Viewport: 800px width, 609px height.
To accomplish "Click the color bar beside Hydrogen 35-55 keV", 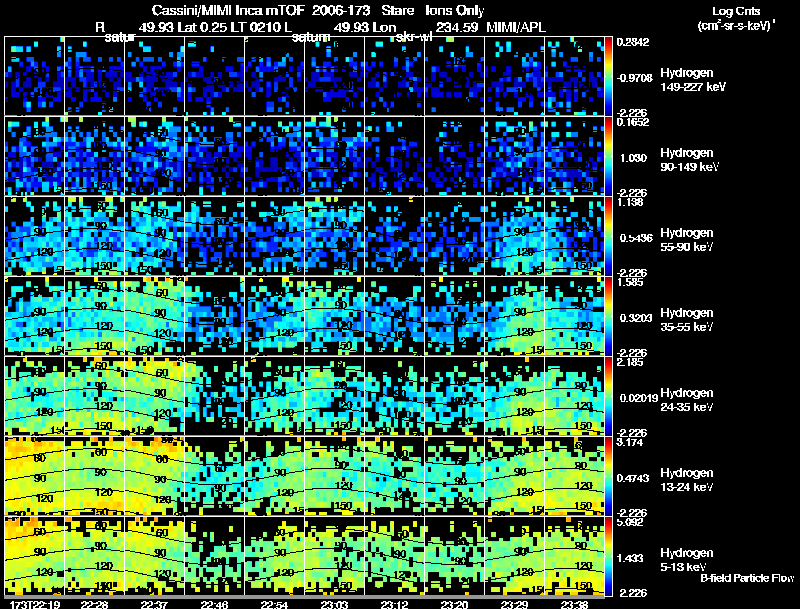I will (608, 316).
